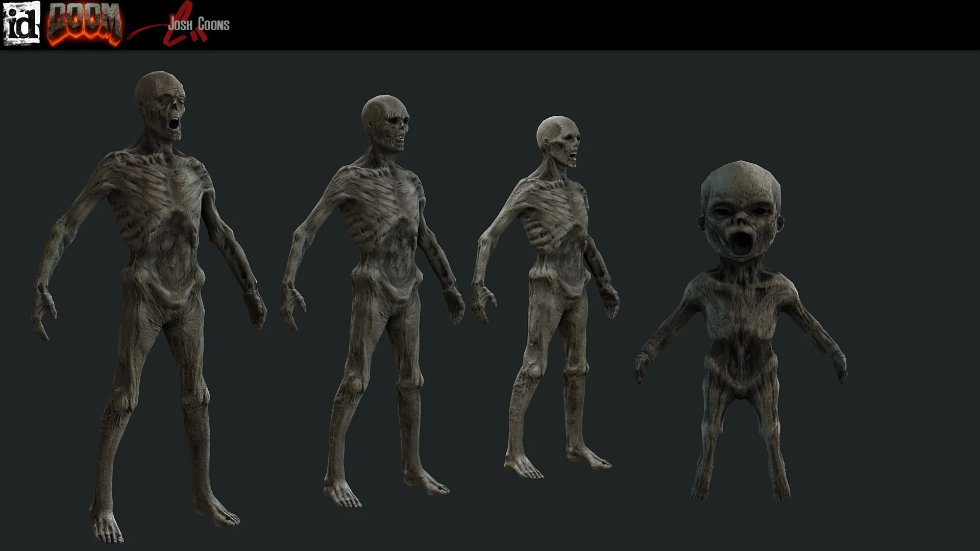Click the baby creature's forehead
Image resolution: width=980 pixels, height=551 pixels.
pos(740,184)
